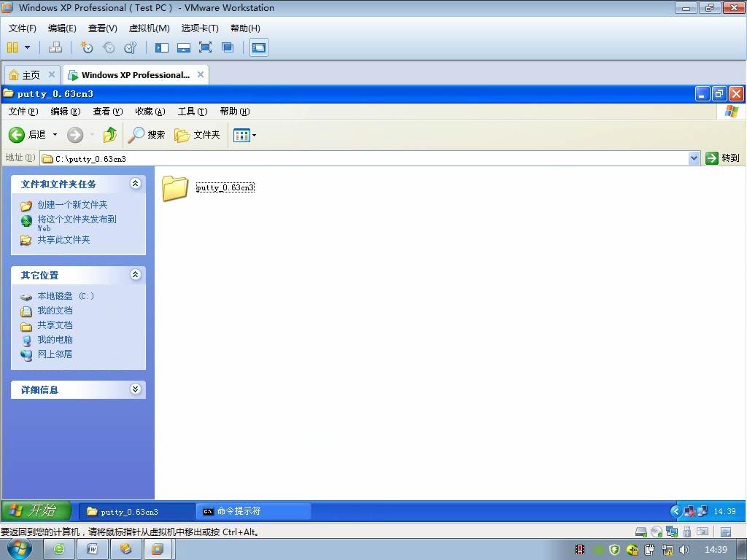This screenshot has height=560, width=747.
Task: Click 共享此文件夹 link
Action: click(64, 239)
